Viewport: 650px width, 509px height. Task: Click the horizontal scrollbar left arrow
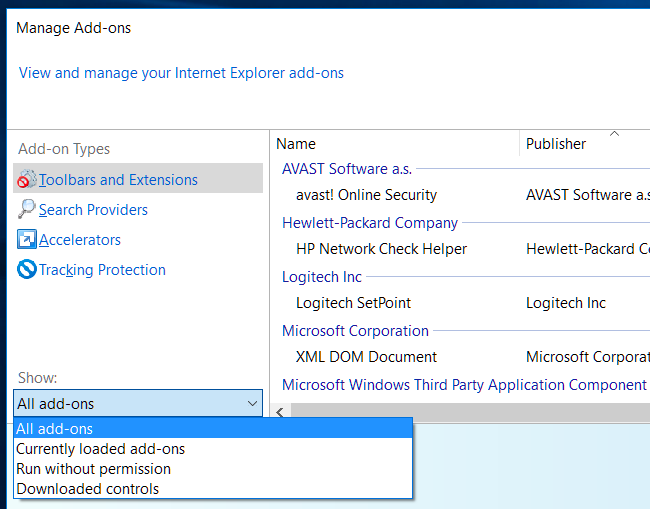pyautogui.click(x=280, y=412)
